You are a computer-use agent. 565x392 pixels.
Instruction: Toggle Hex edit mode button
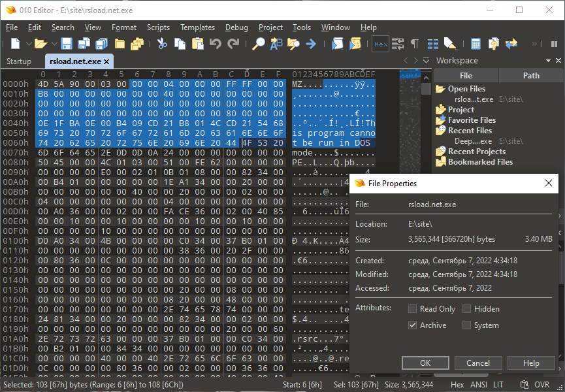pos(381,44)
